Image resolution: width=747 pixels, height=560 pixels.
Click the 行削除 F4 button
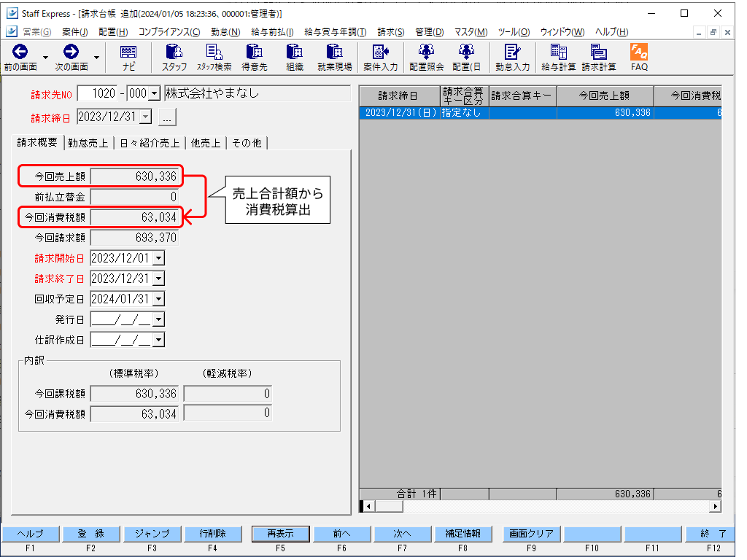(213, 534)
